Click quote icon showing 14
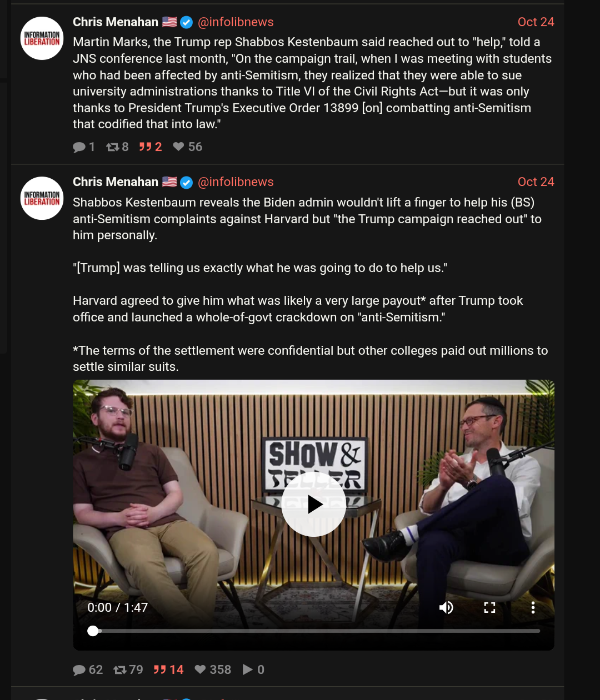 point(160,670)
